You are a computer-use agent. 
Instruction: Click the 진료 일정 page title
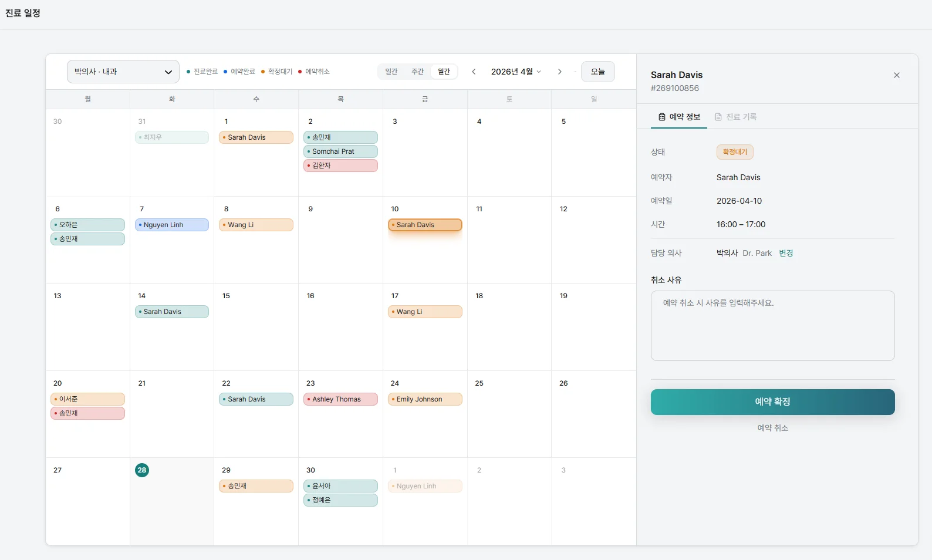click(23, 13)
